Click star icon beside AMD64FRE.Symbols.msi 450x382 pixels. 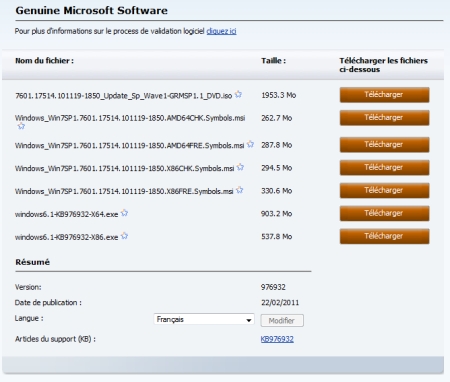[250, 144]
